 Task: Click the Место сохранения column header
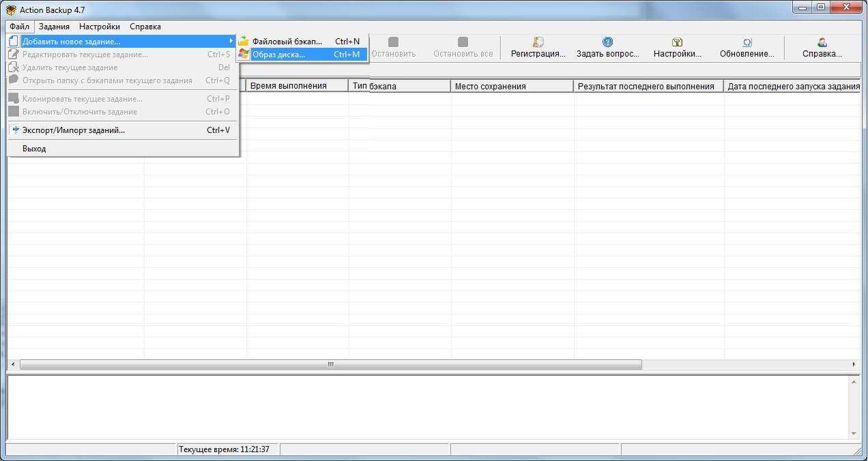pos(512,87)
